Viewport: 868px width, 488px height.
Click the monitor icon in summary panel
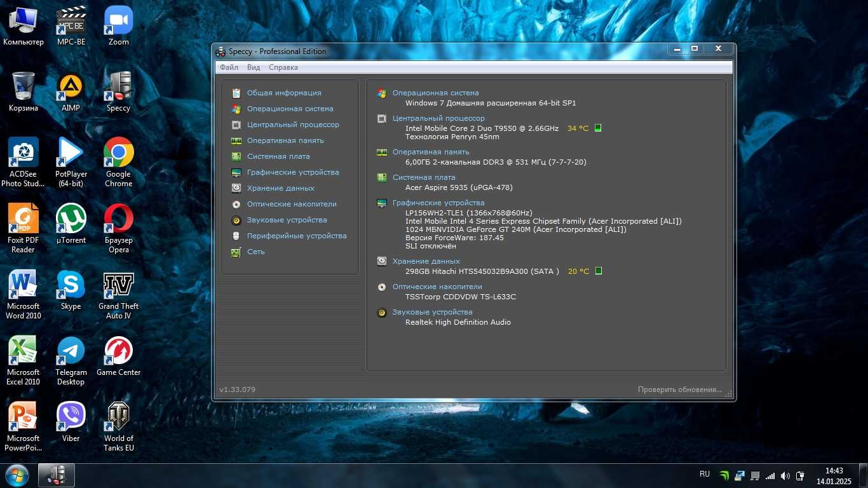click(x=382, y=203)
